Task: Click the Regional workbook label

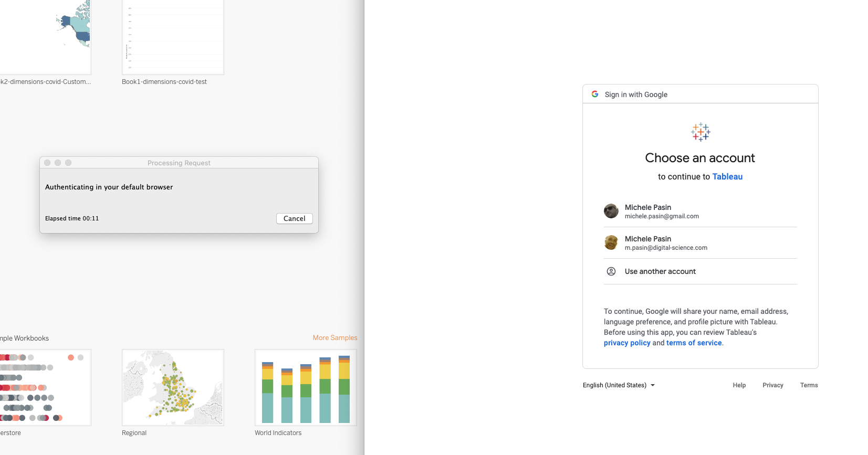Action: [134, 433]
